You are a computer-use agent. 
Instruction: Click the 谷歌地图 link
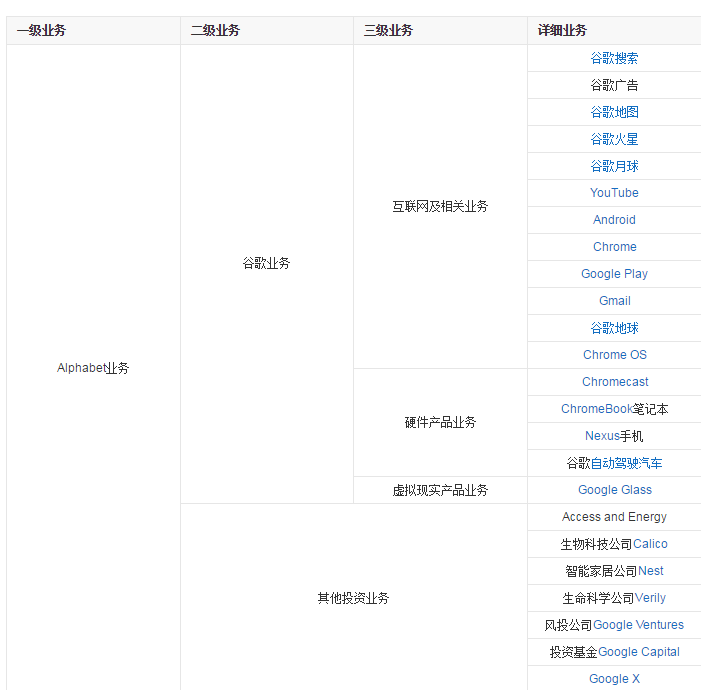coord(614,112)
